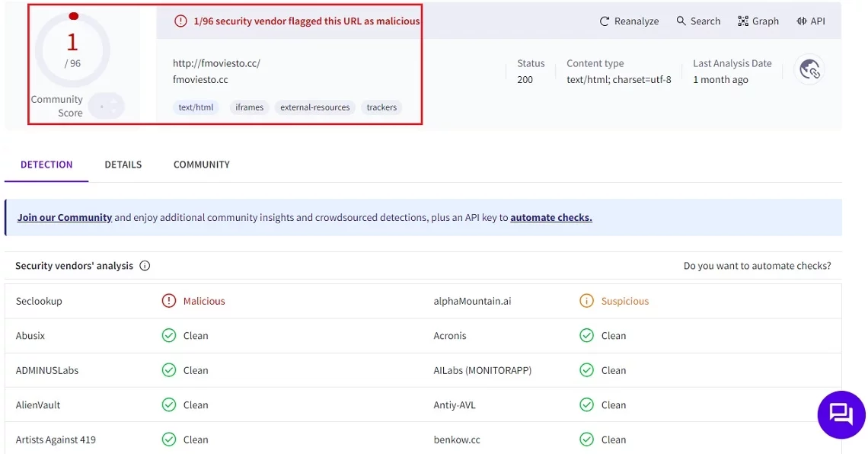Click the text/html tag
Viewport: 868px width, 454px height.
196,107
